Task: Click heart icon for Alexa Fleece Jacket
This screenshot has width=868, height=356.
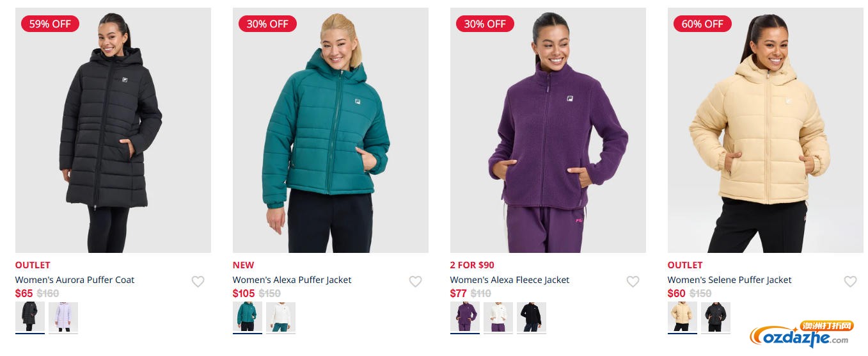Action: click(633, 281)
